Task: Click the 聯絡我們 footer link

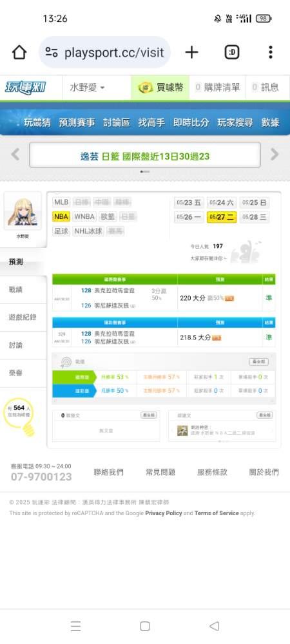Action: click(108, 472)
